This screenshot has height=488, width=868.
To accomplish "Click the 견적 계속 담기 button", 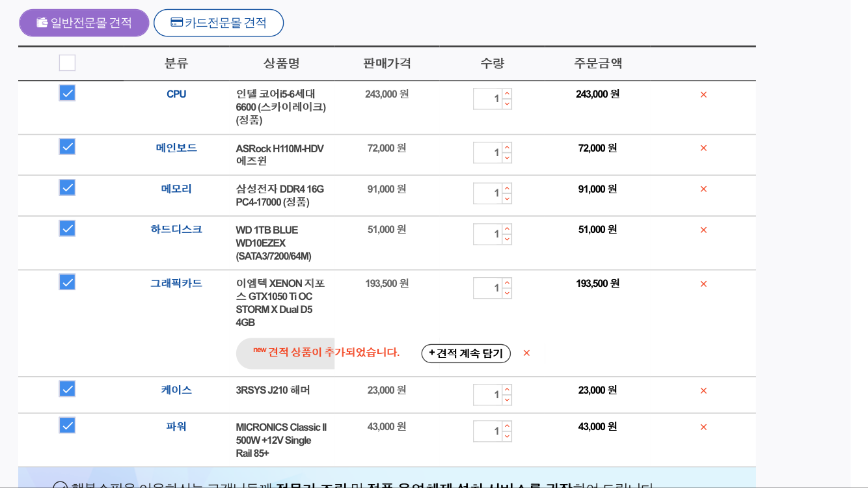I will 466,353.
